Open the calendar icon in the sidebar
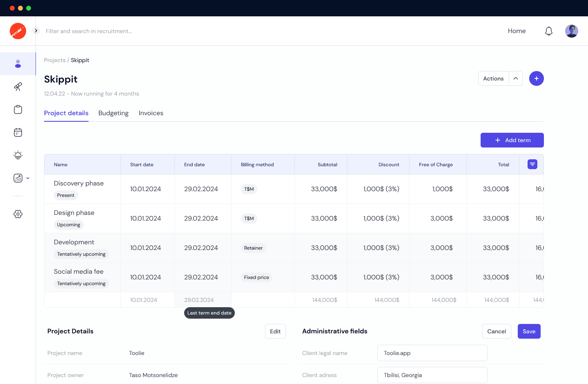The width and height of the screenshot is (588, 384). pyautogui.click(x=18, y=132)
